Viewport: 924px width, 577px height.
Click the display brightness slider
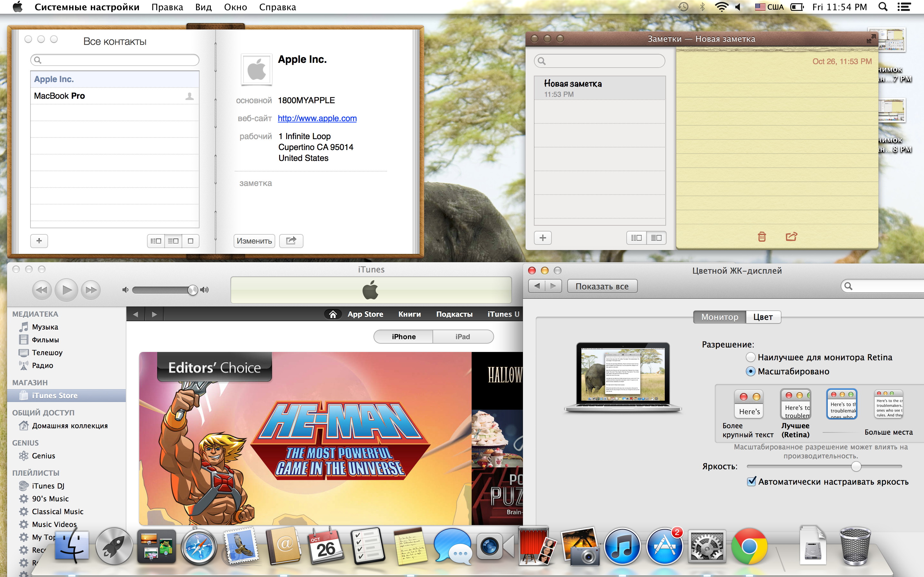point(856,466)
